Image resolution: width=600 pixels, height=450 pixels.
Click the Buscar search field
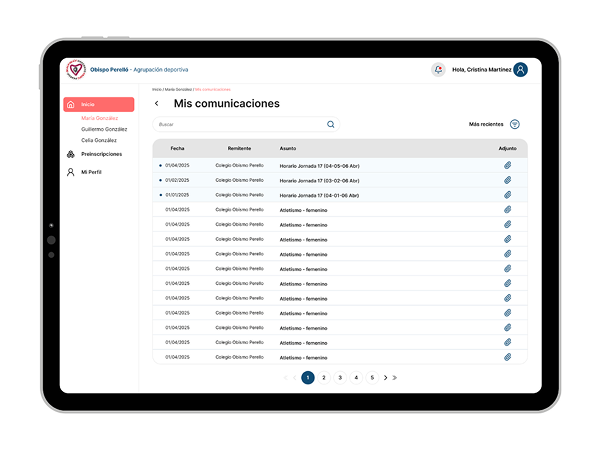click(x=246, y=124)
